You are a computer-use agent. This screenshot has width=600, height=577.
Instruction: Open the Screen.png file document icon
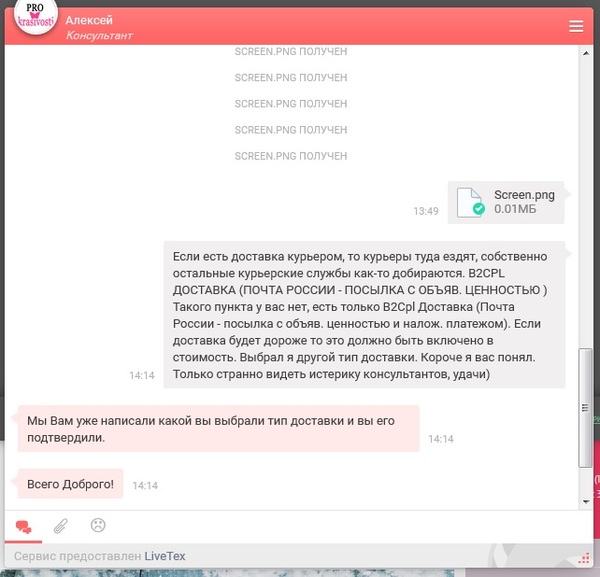470,203
